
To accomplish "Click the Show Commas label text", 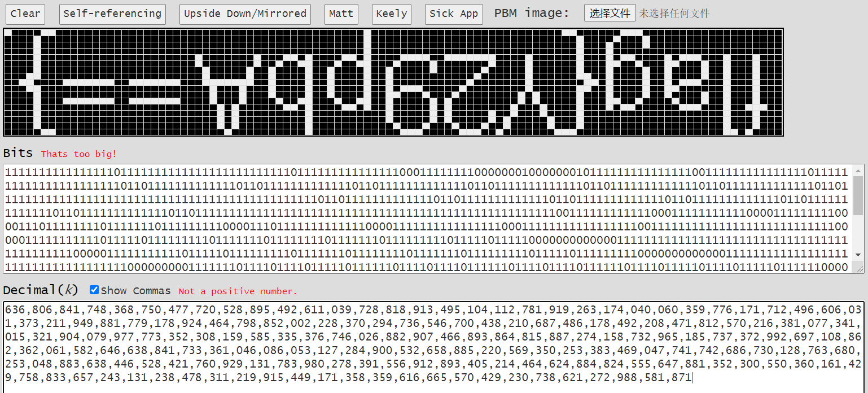I will pyautogui.click(x=136, y=291).
